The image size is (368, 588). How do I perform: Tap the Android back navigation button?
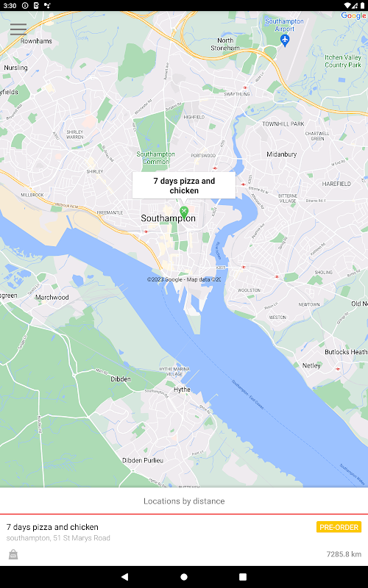(125, 576)
